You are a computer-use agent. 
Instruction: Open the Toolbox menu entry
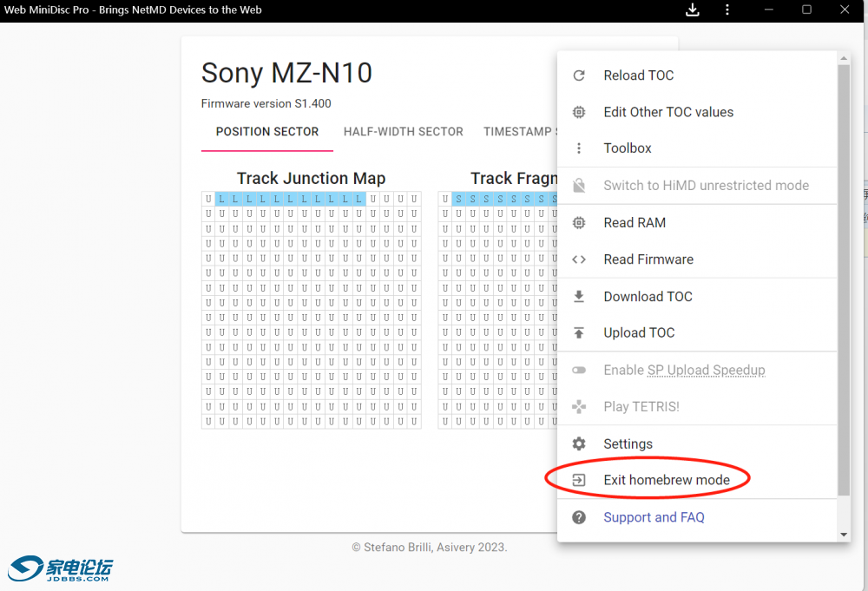click(x=697, y=148)
